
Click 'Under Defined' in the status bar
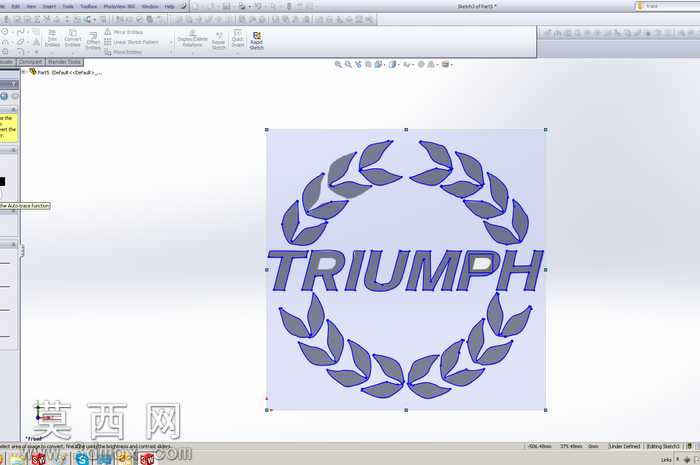(625, 446)
